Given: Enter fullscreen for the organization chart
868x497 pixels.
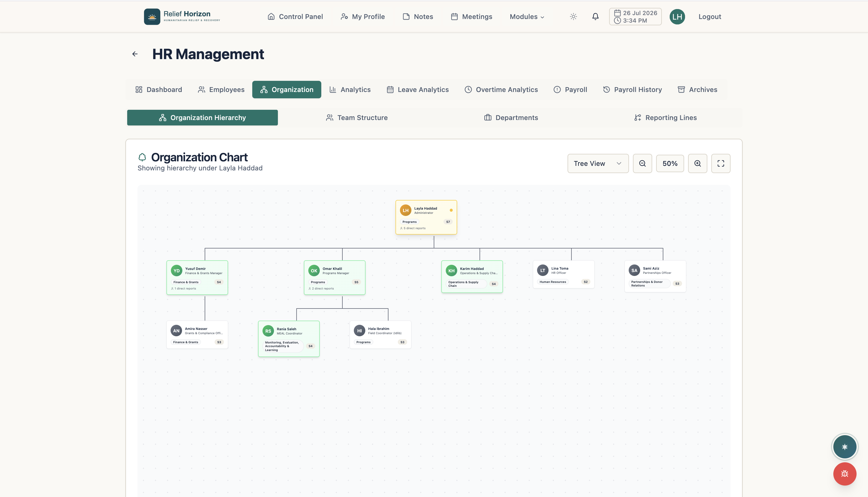Looking at the screenshot, I should [721, 163].
